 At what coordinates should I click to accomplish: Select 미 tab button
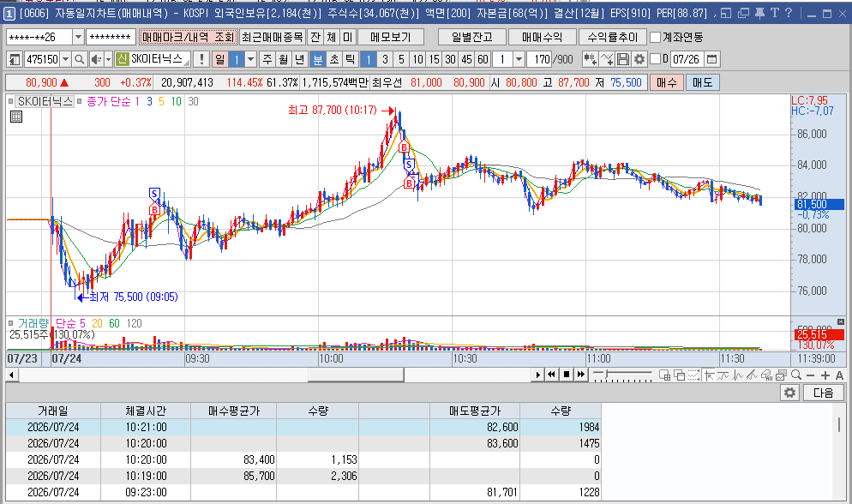point(348,37)
